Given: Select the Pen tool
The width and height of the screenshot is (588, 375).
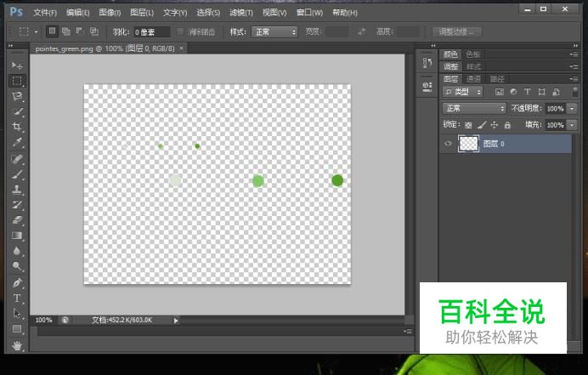Looking at the screenshot, I should [x=17, y=282].
